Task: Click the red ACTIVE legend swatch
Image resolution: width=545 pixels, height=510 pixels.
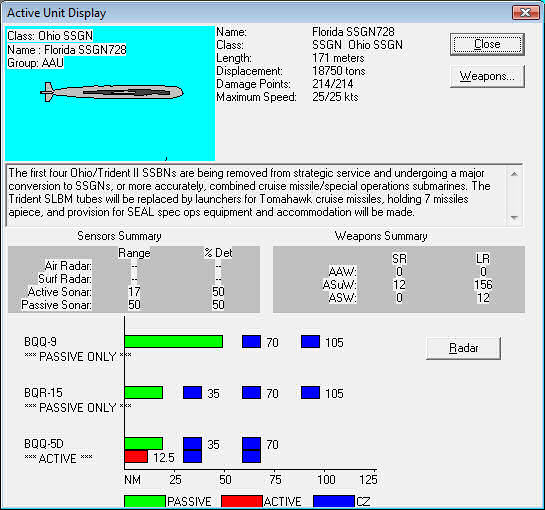Action: [242, 501]
